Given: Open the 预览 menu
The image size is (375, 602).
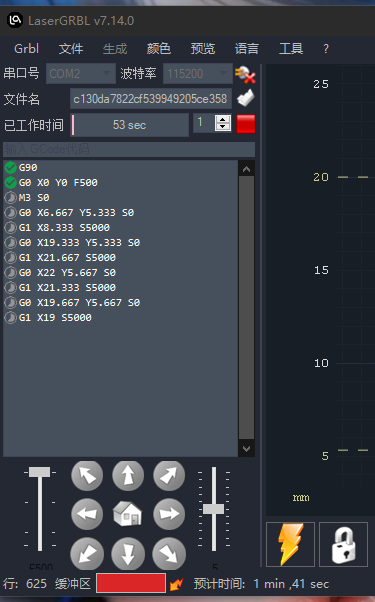Looking at the screenshot, I should [x=203, y=49].
